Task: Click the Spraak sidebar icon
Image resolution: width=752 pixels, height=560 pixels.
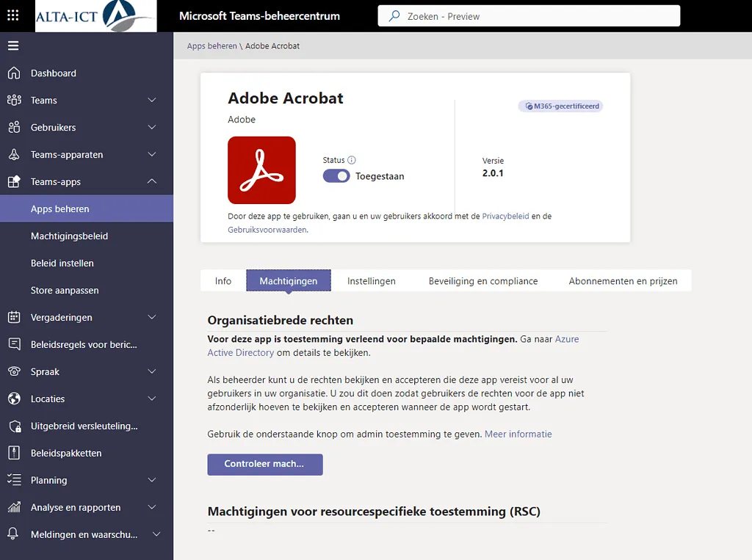Action: coord(15,371)
